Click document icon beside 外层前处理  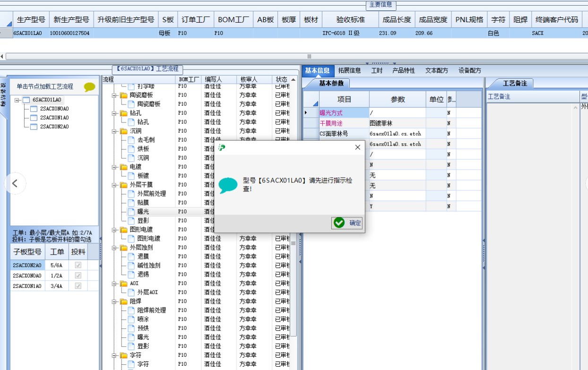(x=131, y=194)
